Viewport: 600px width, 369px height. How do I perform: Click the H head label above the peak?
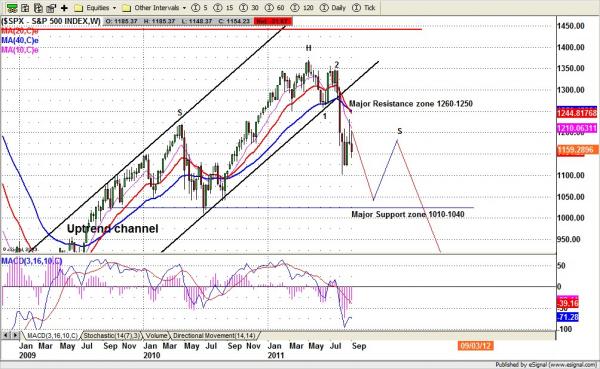click(308, 48)
